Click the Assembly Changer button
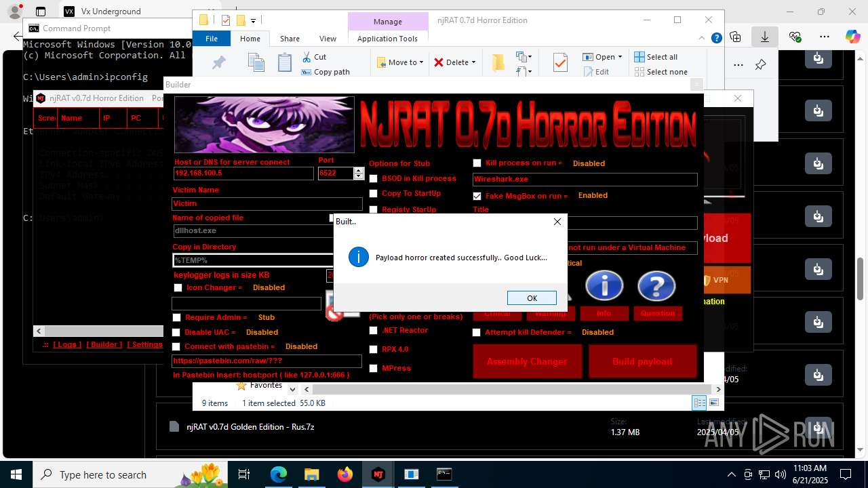868x488 pixels. pyautogui.click(x=527, y=361)
